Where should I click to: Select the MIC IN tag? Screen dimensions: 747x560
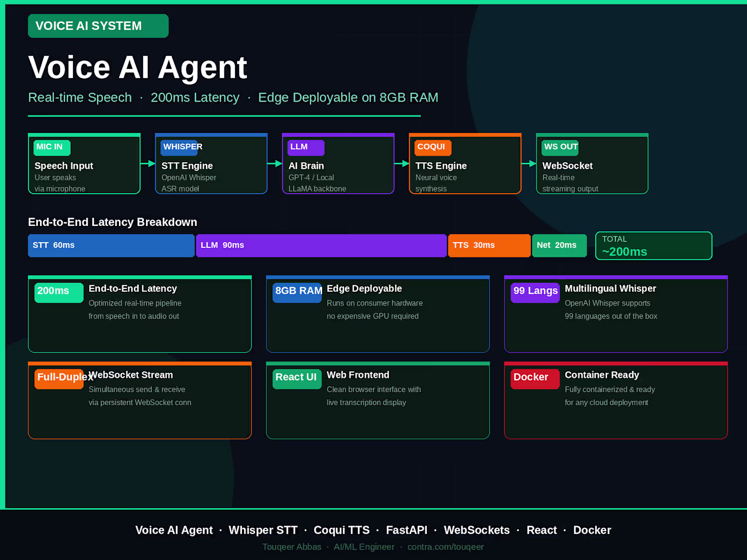[52, 147]
